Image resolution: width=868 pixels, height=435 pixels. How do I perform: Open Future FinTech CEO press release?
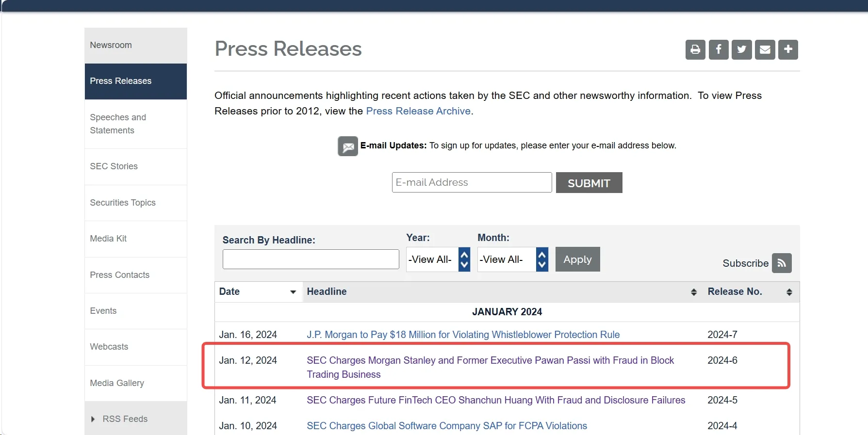click(496, 400)
